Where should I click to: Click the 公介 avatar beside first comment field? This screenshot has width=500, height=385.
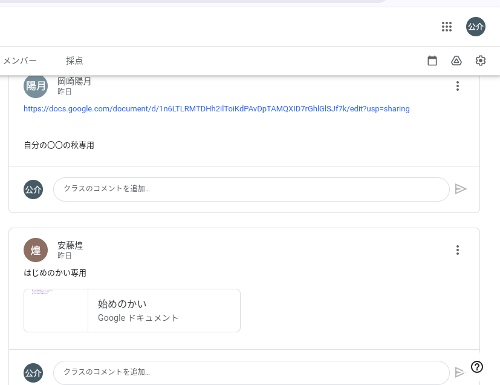pos(33,189)
